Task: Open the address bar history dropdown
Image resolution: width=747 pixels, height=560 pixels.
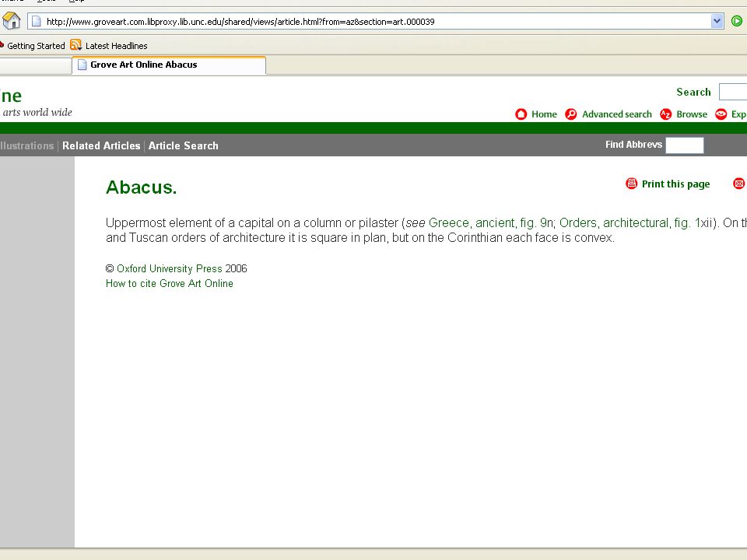Action: click(x=717, y=21)
